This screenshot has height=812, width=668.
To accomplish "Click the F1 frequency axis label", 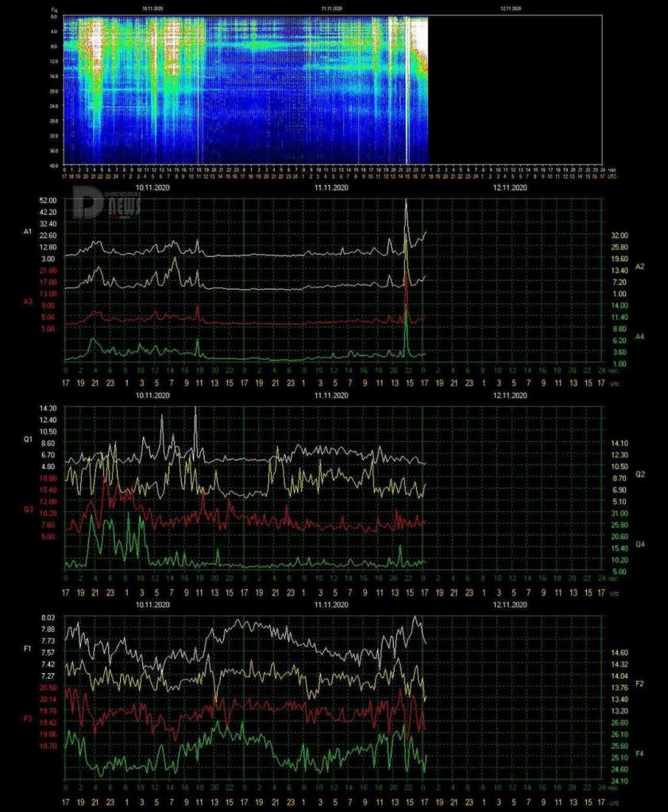I will [28, 649].
